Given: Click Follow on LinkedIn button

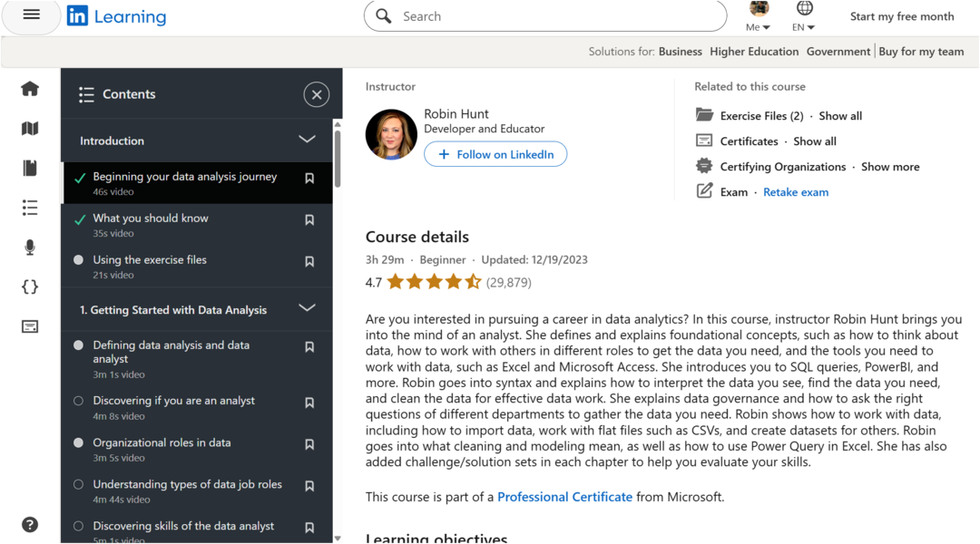Looking at the screenshot, I should coord(495,154).
